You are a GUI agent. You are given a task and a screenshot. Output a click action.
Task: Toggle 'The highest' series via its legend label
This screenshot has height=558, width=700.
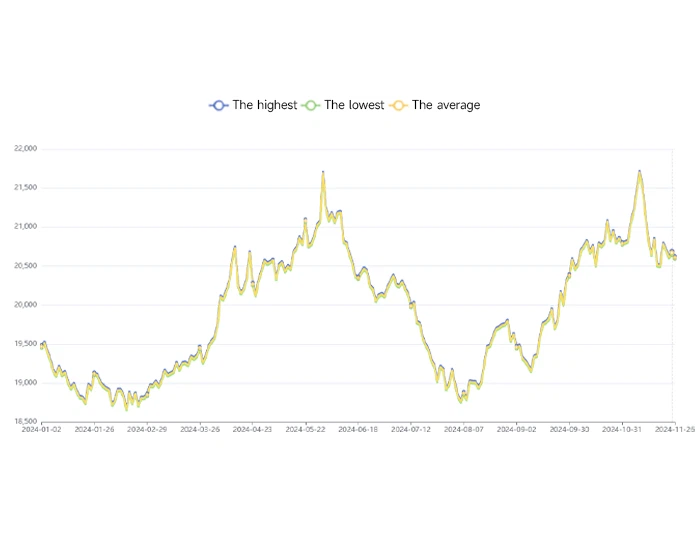264,105
